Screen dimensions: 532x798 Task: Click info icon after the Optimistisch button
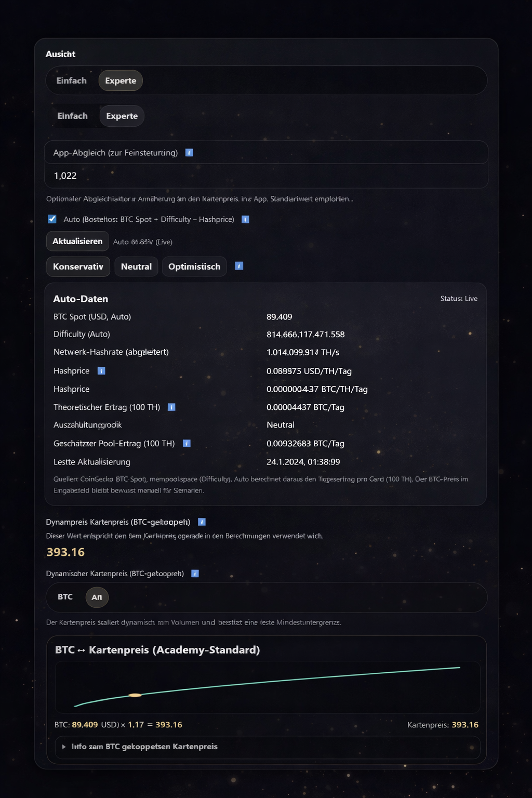click(x=239, y=266)
